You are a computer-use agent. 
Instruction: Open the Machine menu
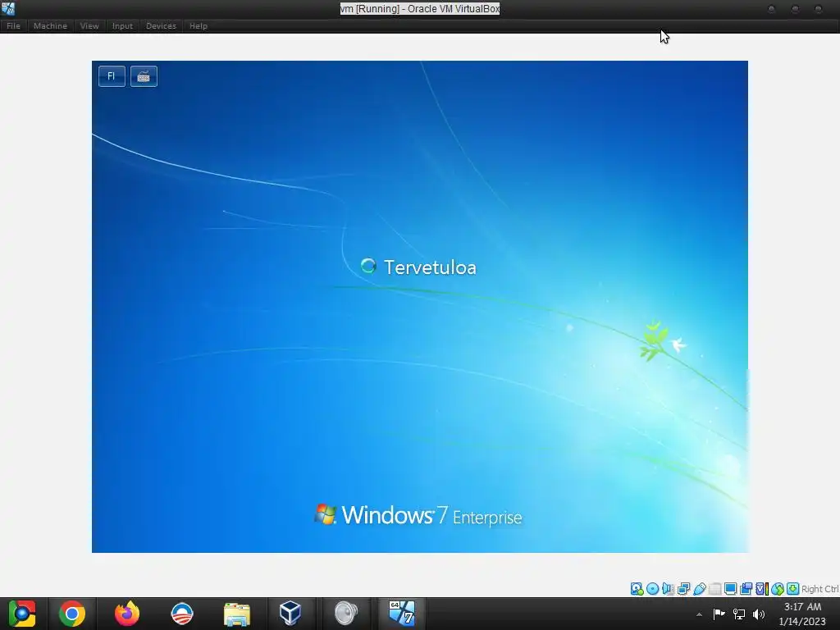[x=50, y=25]
